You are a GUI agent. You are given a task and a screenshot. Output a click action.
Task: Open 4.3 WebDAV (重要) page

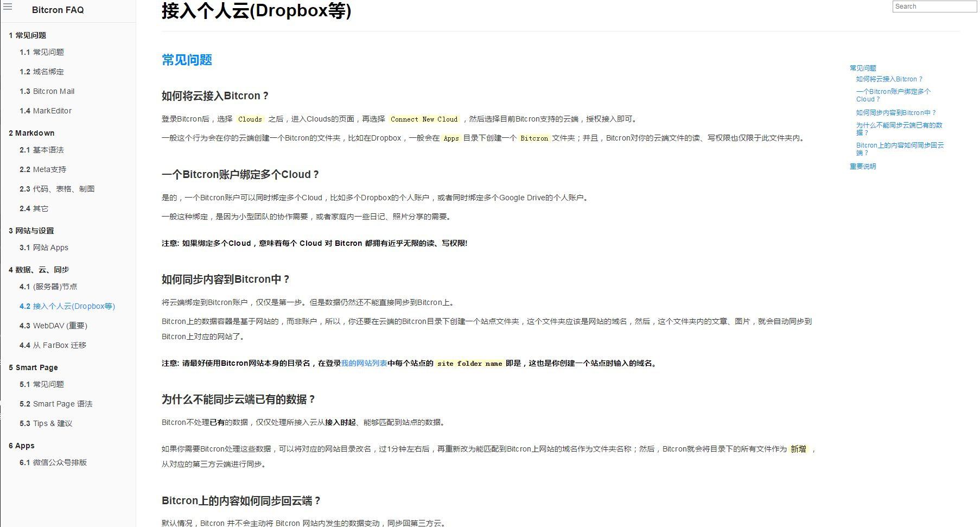[x=53, y=326]
